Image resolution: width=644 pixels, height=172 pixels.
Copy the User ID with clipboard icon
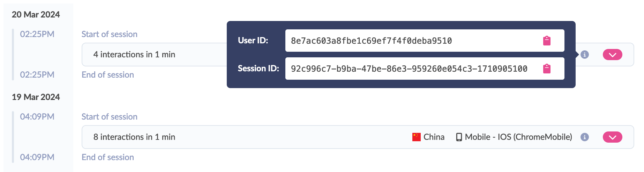point(547,41)
